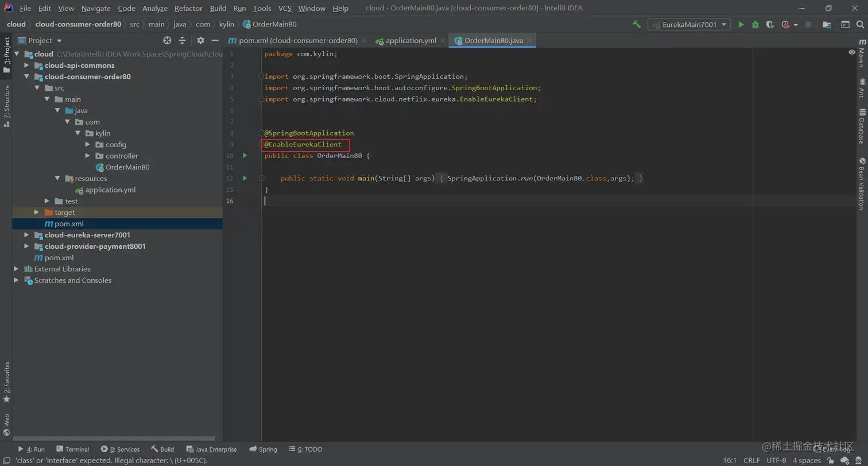Run EurekaMain7001 with the green play icon

741,25
